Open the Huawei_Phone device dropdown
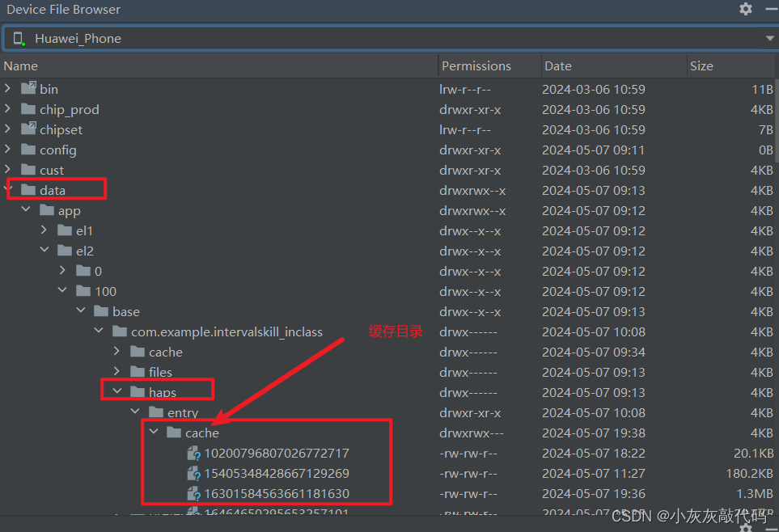Viewport: 779px width, 532px height. [x=769, y=38]
